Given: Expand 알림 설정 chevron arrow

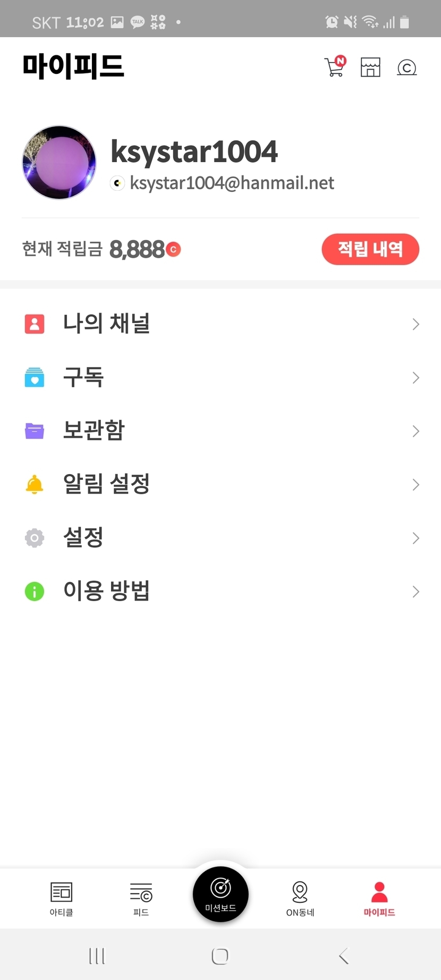Looking at the screenshot, I should (x=415, y=485).
